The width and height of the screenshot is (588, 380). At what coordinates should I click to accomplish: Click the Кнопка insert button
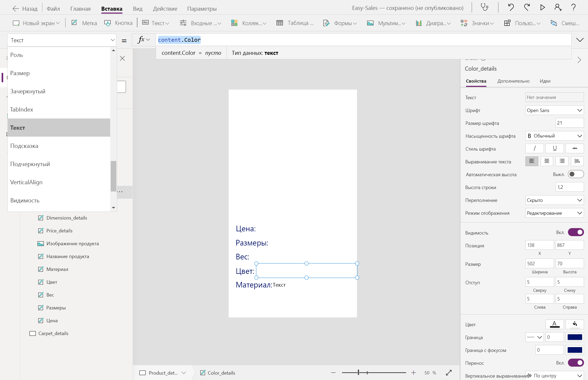pyautogui.click(x=119, y=23)
